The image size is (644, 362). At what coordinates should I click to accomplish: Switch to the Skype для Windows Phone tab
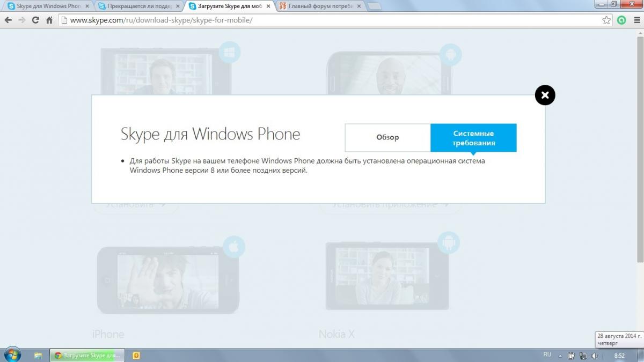(46, 6)
